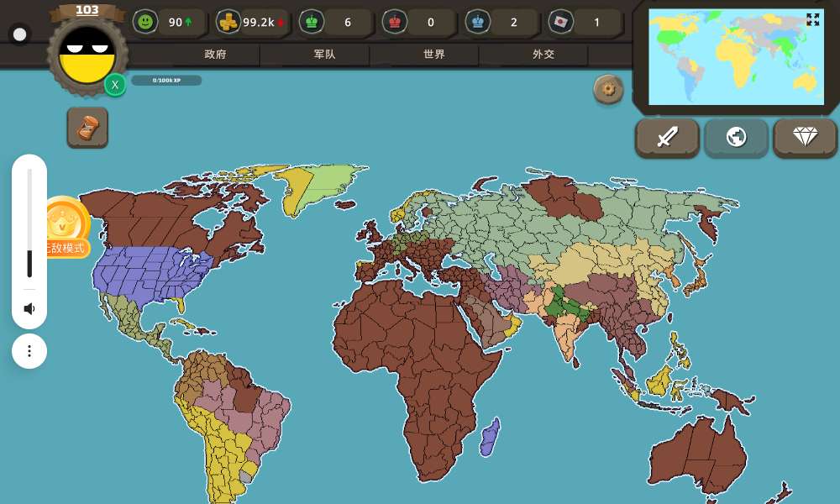Click the vertical volume slider track

coord(29,223)
